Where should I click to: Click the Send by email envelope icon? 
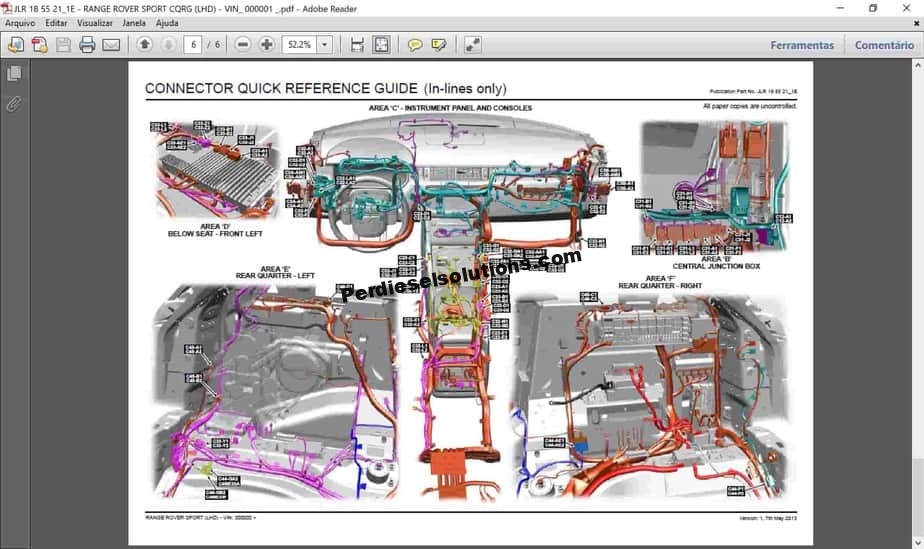(x=111, y=45)
